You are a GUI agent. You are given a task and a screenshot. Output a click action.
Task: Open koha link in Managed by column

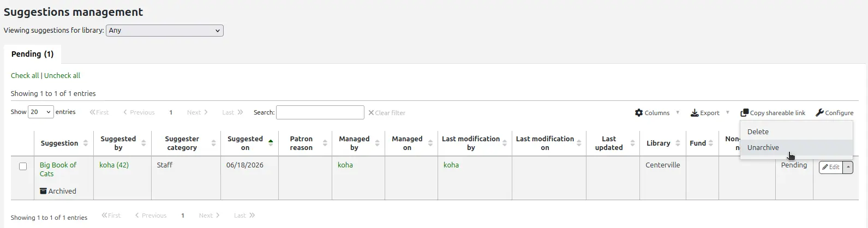pos(345,165)
